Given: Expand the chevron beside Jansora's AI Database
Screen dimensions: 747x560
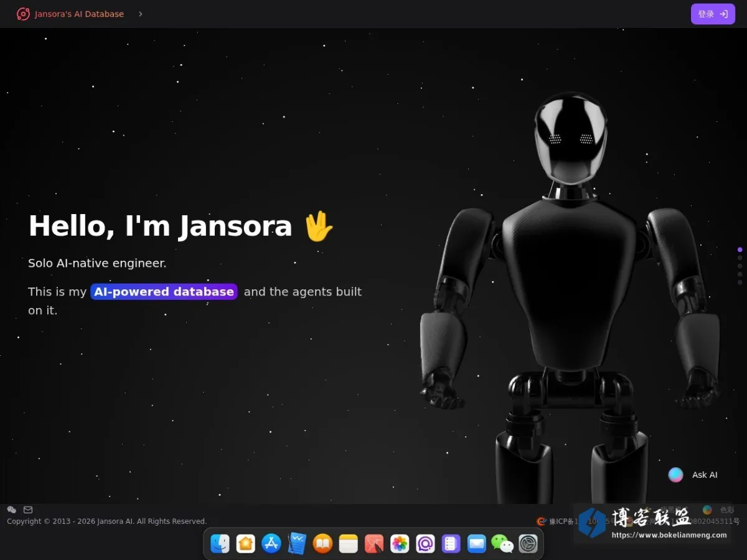Looking at the screenshot, I should 140,14.
